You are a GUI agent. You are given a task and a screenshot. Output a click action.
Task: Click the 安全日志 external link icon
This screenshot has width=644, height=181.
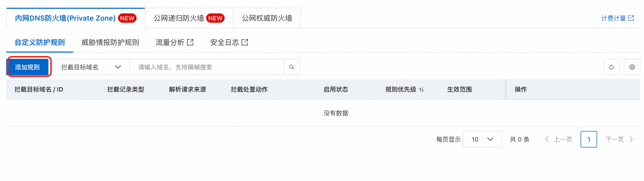tap(245, 42)
